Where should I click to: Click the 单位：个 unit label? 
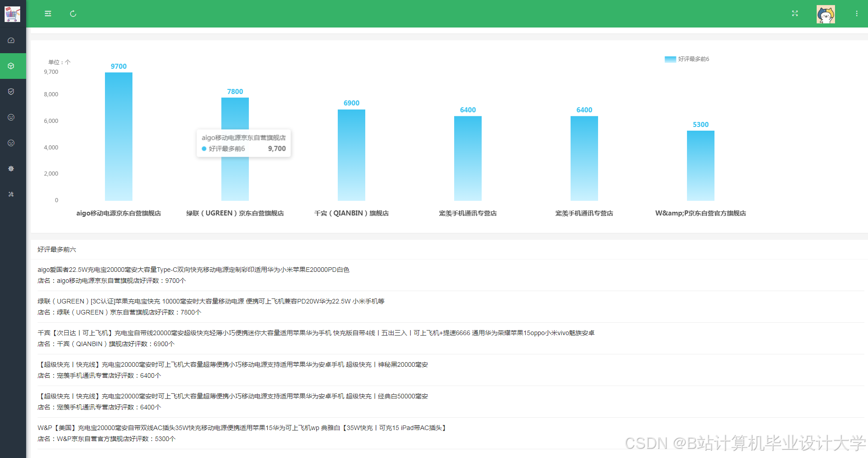click(60, 62)
